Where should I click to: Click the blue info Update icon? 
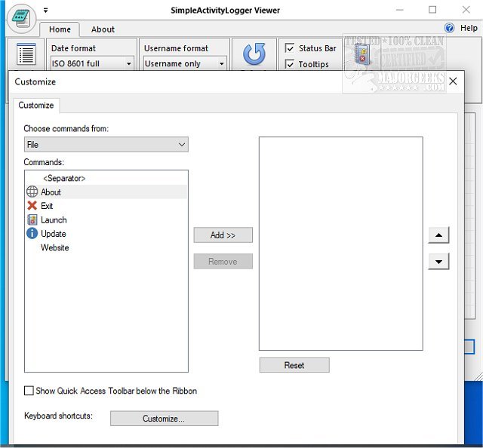click(32, 233)
